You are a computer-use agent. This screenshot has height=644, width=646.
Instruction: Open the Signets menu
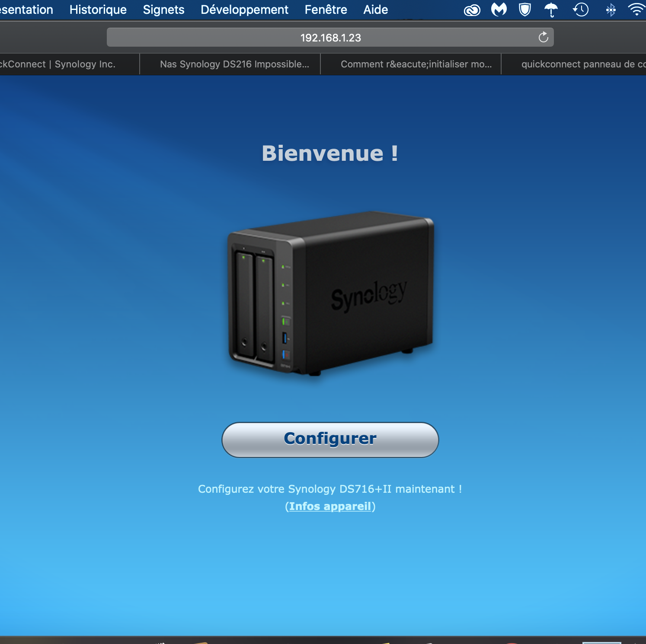tap(163, 10)
